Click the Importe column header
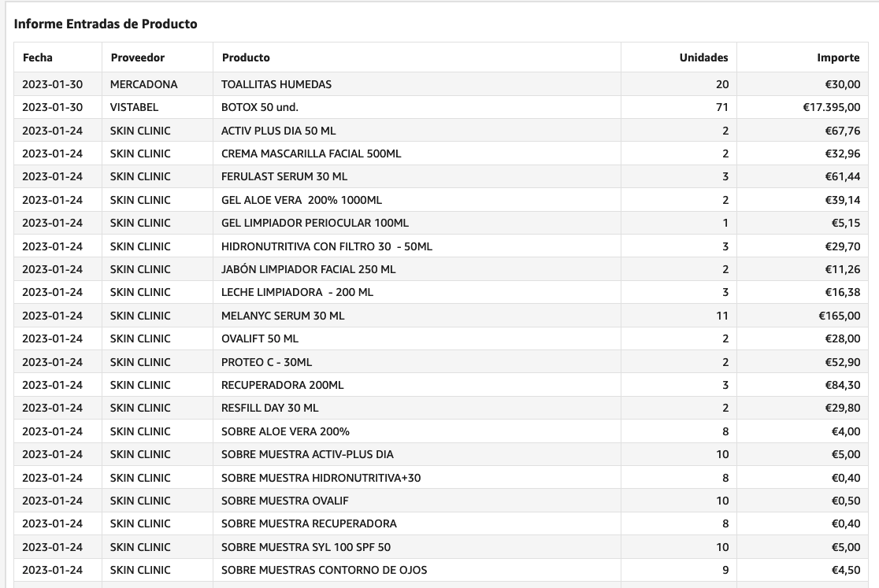Screen dimensions: 879x588 point(838,57)
